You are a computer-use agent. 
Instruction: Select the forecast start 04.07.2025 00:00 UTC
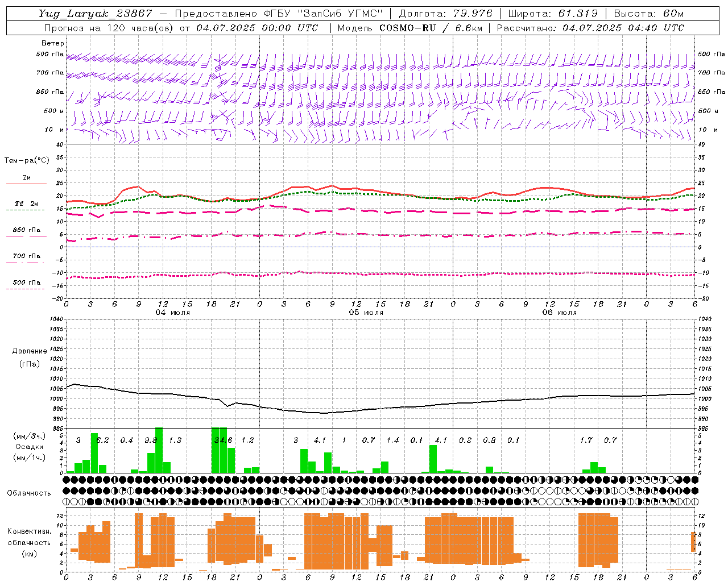pos(257,28)
